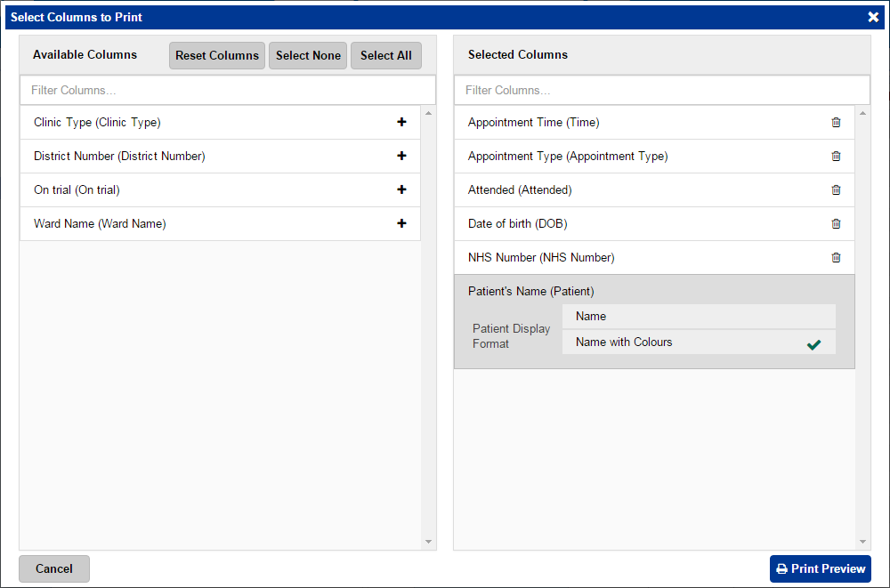This screenshot has width=890, height=588.
Task: Click Selected Columns filter input
Action: pyautogui.click(x=661, y=91)
